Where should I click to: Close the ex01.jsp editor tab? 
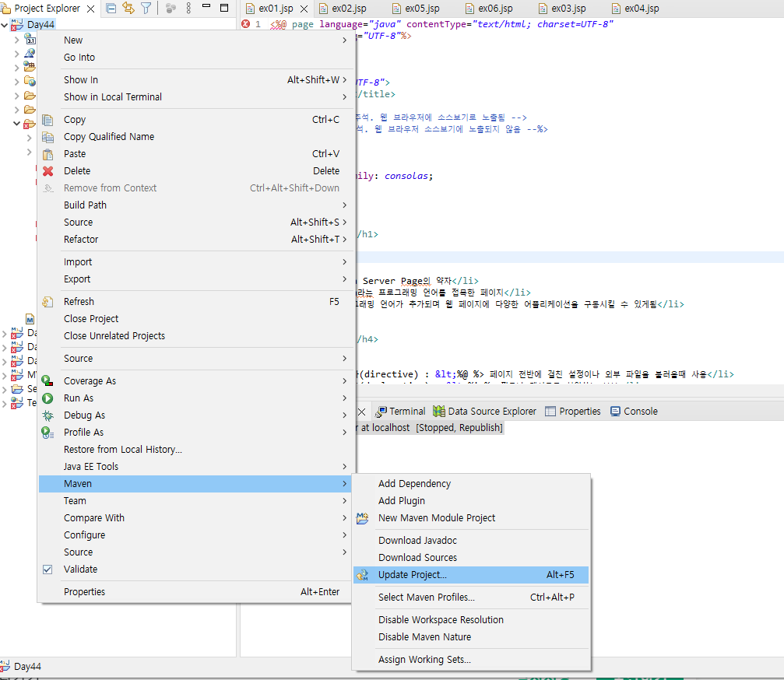(x=304, y=9)
